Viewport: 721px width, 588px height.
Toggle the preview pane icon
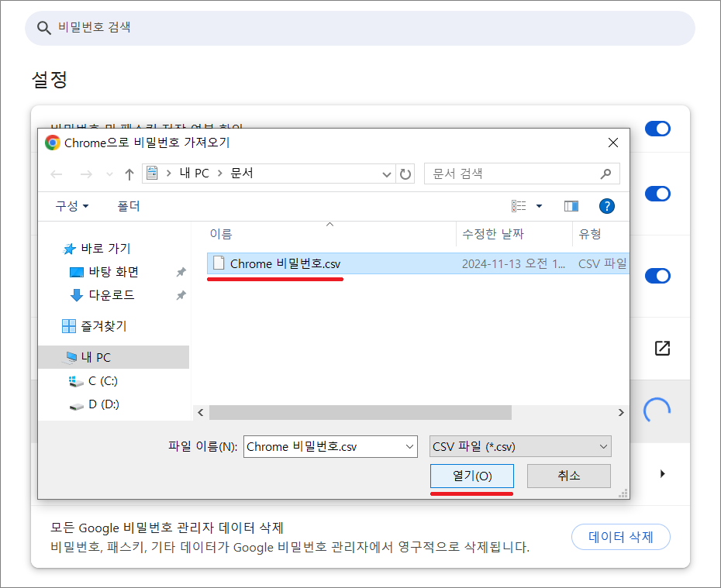pyautogui.click(x=571, y=206)
